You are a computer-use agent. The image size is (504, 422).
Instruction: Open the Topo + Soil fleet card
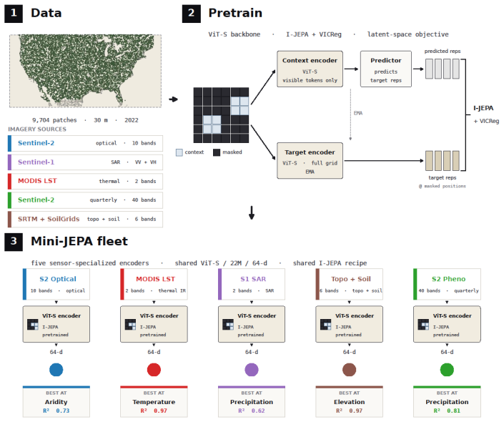pyautogui.click(x=350, y=285)
